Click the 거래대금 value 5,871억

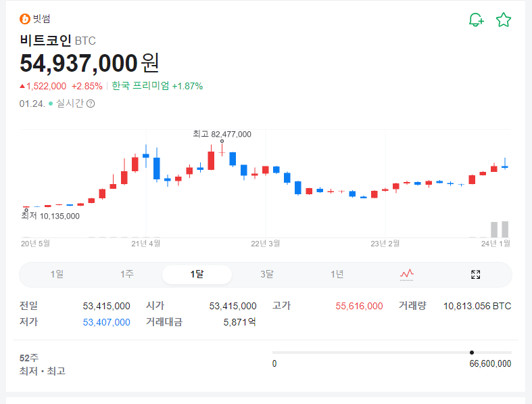tap(239, 322)
